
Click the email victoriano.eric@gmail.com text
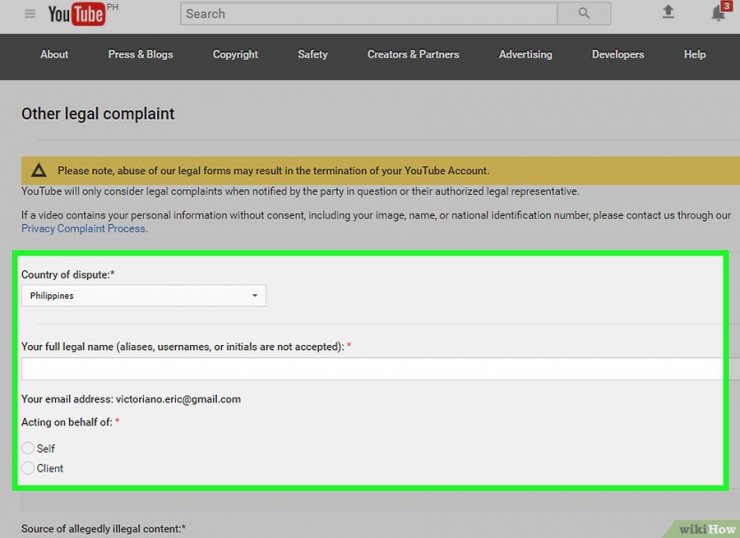tap(178, 399)
